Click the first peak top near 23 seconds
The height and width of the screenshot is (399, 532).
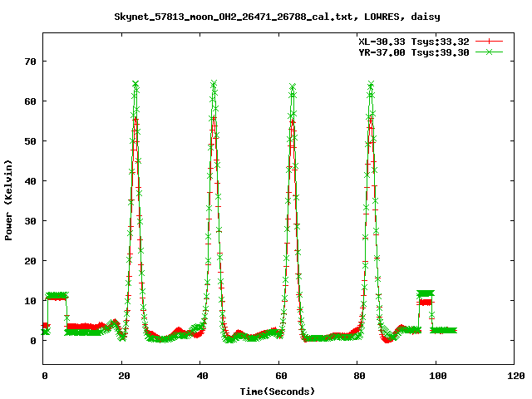135,84
